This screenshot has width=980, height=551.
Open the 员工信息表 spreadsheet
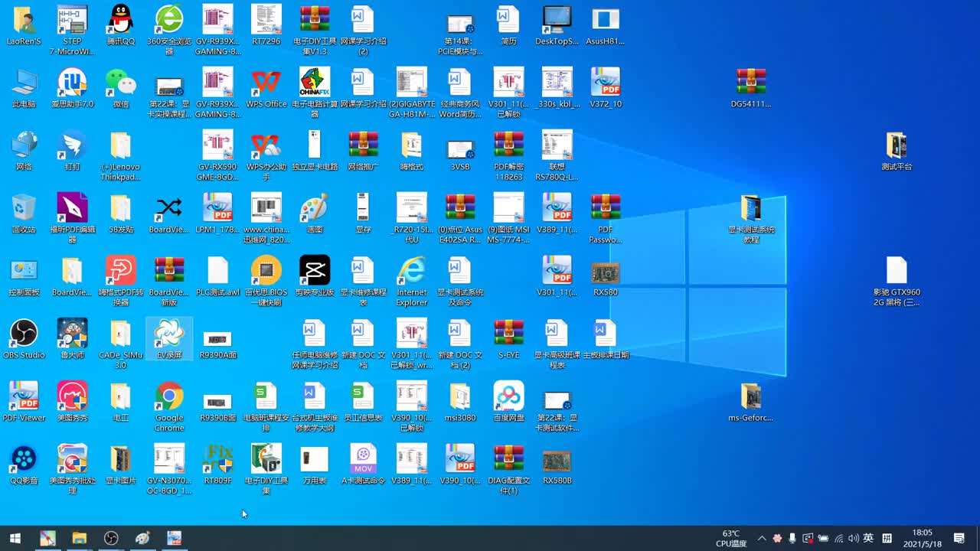point(363,402)
